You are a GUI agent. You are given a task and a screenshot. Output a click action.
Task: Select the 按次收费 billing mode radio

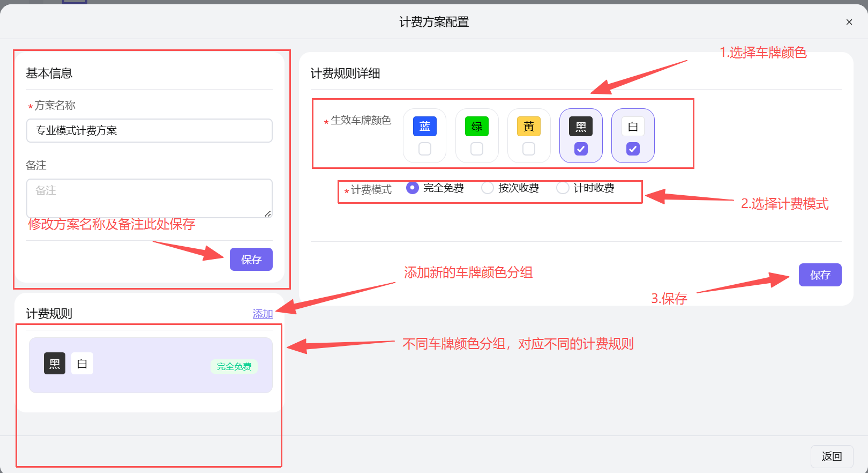click(487, 188)
